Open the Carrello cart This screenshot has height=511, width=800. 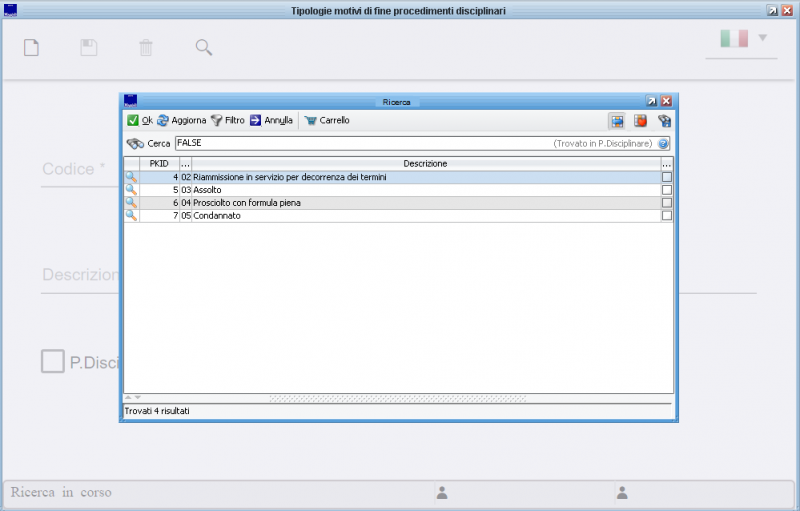tap(327, 120)
